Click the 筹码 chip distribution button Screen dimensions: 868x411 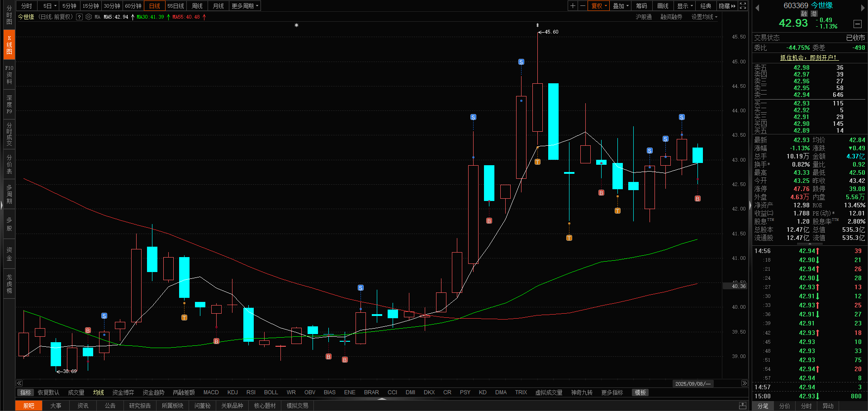click(x=641, y=6)
